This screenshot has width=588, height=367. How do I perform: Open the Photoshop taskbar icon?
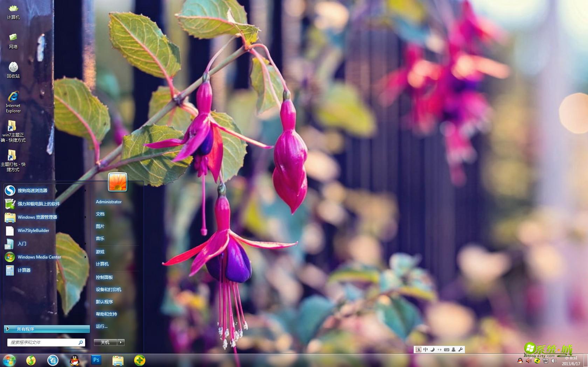coord(96,360)
